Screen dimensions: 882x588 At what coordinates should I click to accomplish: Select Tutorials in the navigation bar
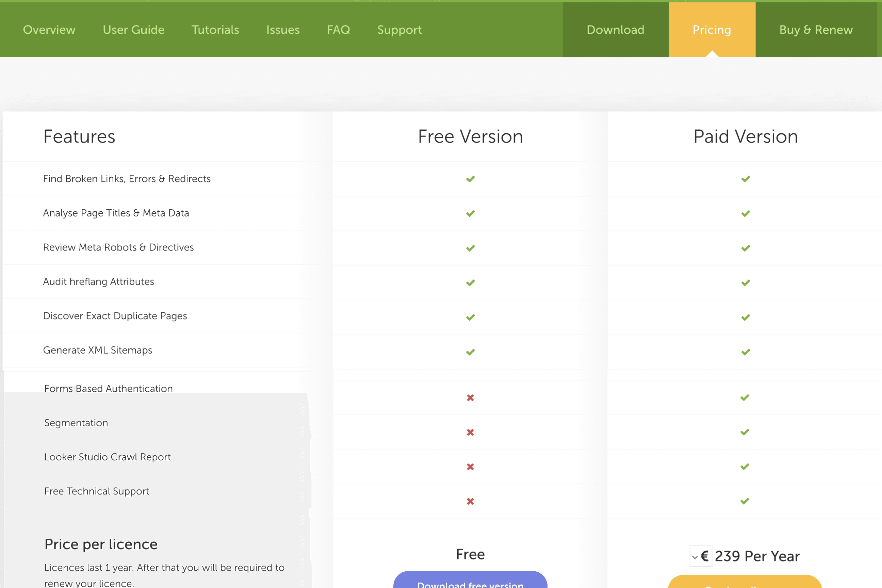(215, 30)
